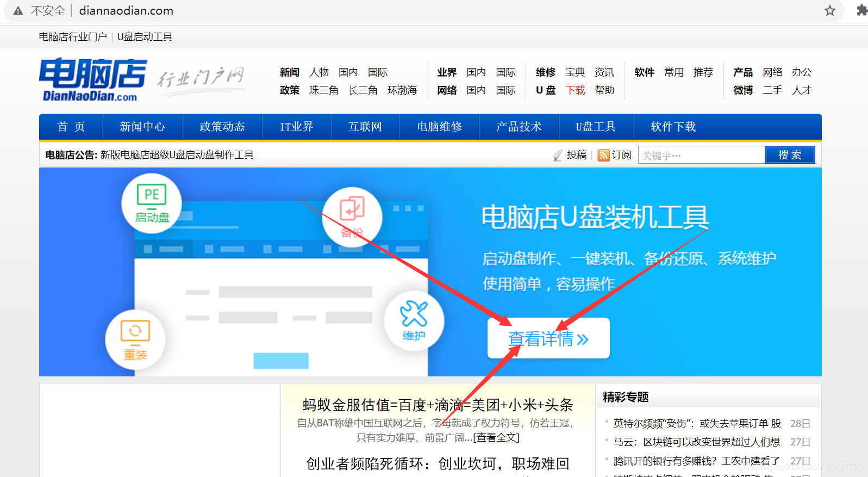Open the 蚂蚁金服估值 headline article
Viewport: 868px width, 477px height.
(x=438, y=405)
